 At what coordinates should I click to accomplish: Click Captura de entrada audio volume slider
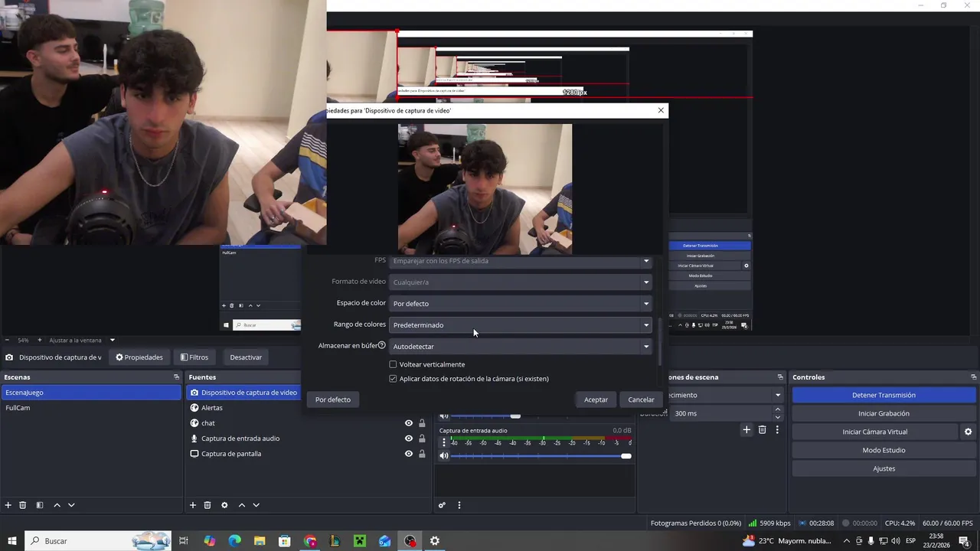coord(541,456)
